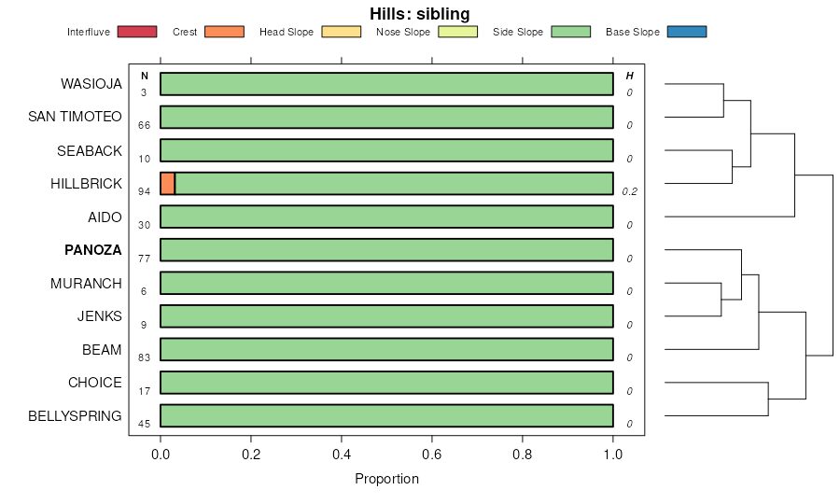Click the Base Slope blue legend swatch
The width and height of the screenshot is (840, 504).
687,32
